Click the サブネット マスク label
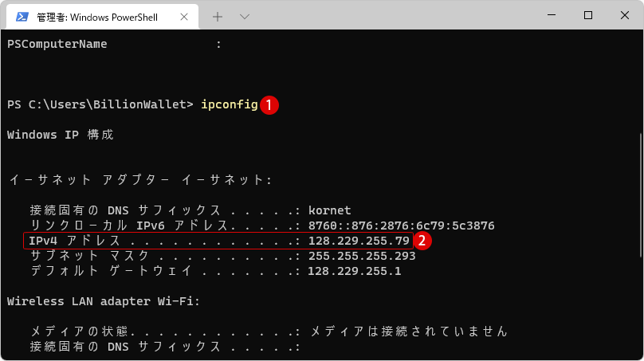This screenshot has width=644, height=361. pos(90,256)
